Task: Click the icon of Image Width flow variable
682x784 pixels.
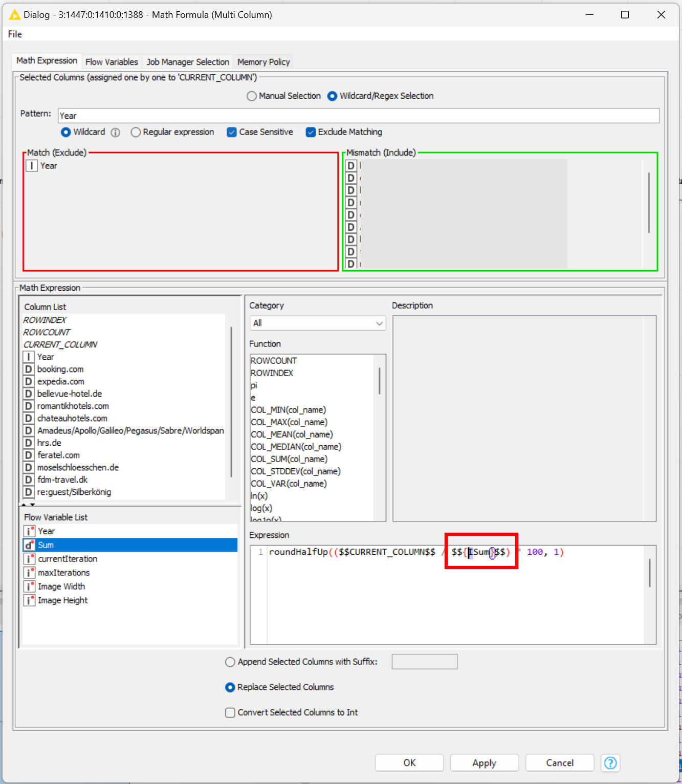Action: pos(30,586)
